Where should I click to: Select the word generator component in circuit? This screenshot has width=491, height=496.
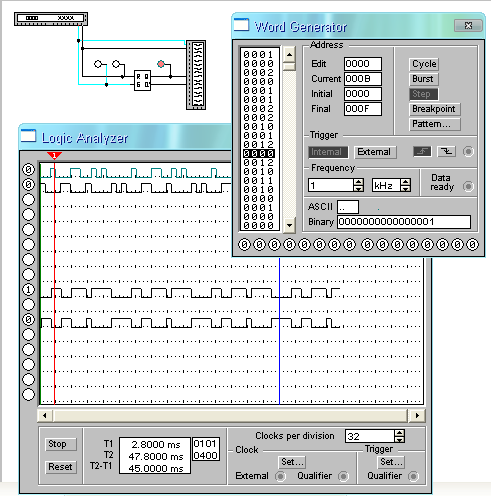pos(51,19)
